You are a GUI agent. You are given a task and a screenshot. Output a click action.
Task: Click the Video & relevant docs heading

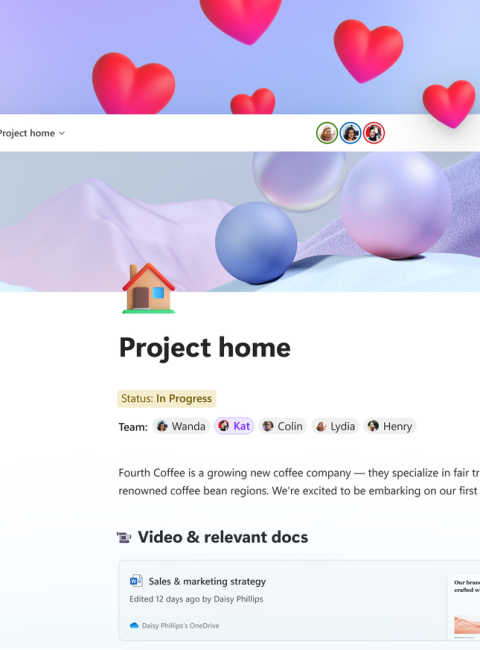[223, 537]
